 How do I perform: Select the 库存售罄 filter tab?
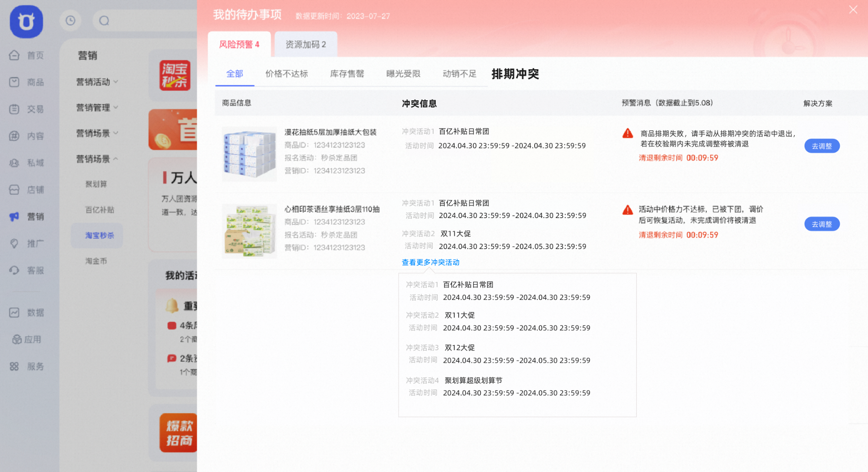(347, 74)
